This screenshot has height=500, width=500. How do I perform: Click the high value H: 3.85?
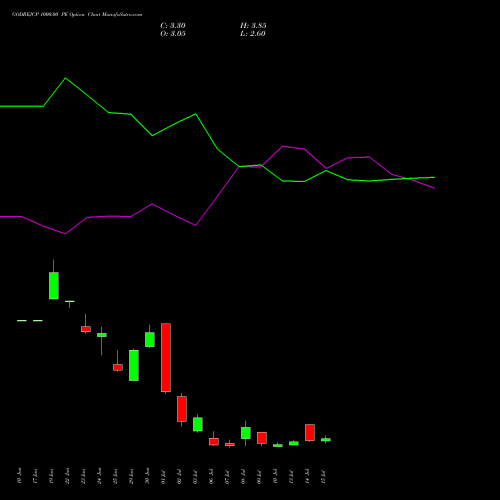tap(253, 26)
